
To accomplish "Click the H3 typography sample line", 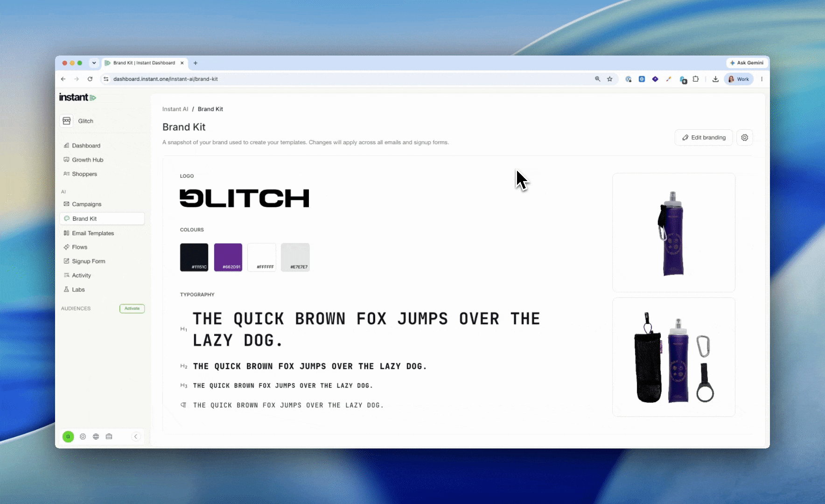I will click(283, 385).
